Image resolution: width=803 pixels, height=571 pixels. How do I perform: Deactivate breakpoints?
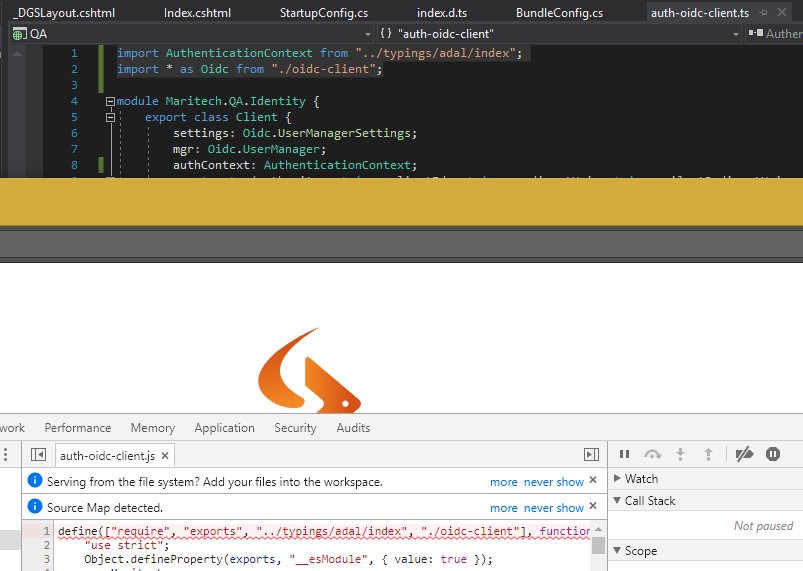click(x=744, y=454)
